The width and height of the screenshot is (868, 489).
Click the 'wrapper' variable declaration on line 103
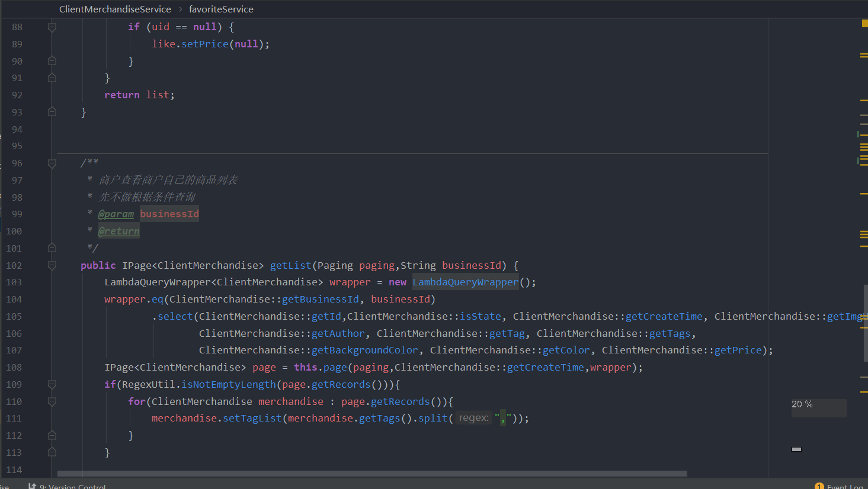point(350,282)
